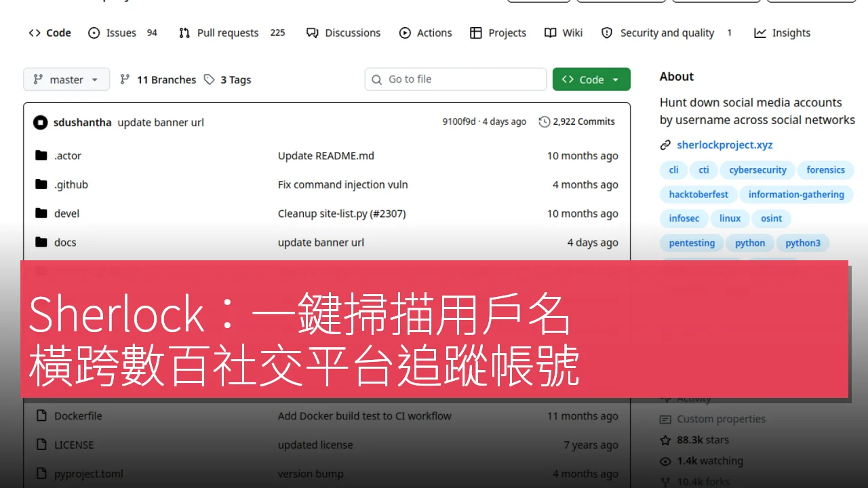Click the Dockerfile file icon
Screen dimensions: 868x488
pos(41,416)
